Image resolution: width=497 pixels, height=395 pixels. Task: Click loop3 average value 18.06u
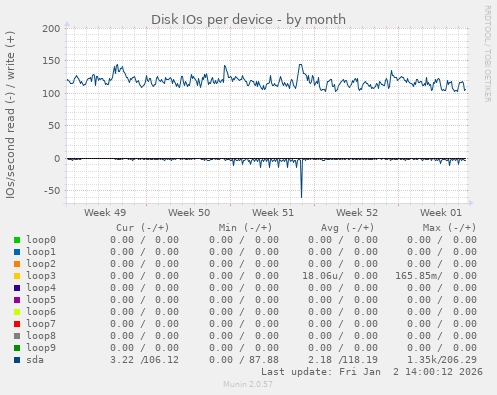click(321, 276)
